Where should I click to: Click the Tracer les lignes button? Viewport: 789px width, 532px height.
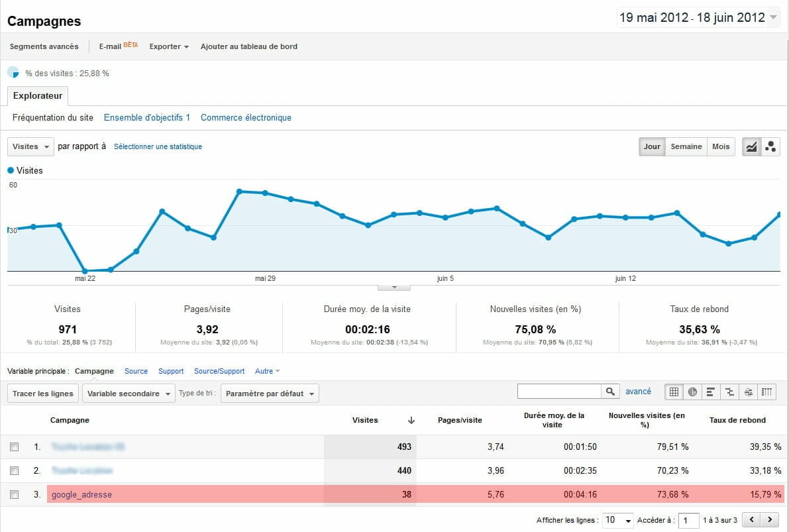pyautogui.click(x=42, y=394)
